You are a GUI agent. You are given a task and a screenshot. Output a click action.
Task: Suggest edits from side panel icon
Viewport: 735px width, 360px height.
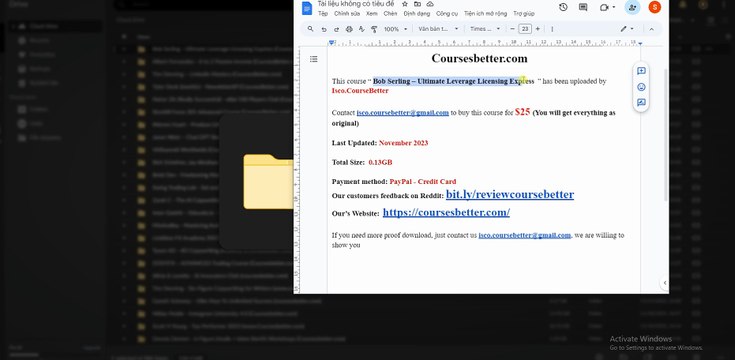coord(641,102)
